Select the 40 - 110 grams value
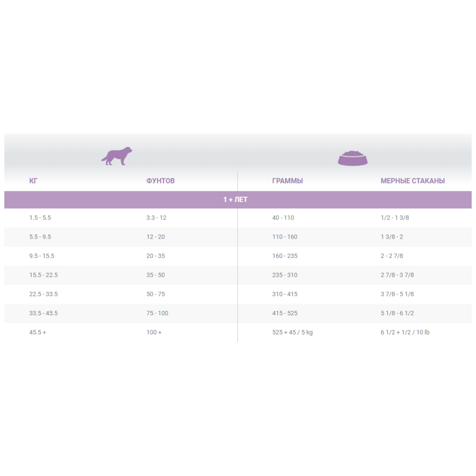The height and width of the screenshot is (476, 476). coord(283,218)
